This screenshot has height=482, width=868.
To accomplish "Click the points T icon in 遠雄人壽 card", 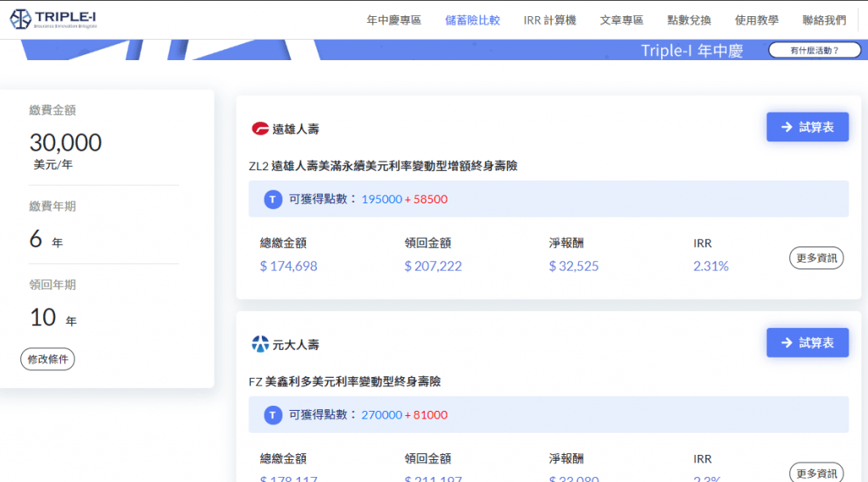I will [x=273, y=199].
